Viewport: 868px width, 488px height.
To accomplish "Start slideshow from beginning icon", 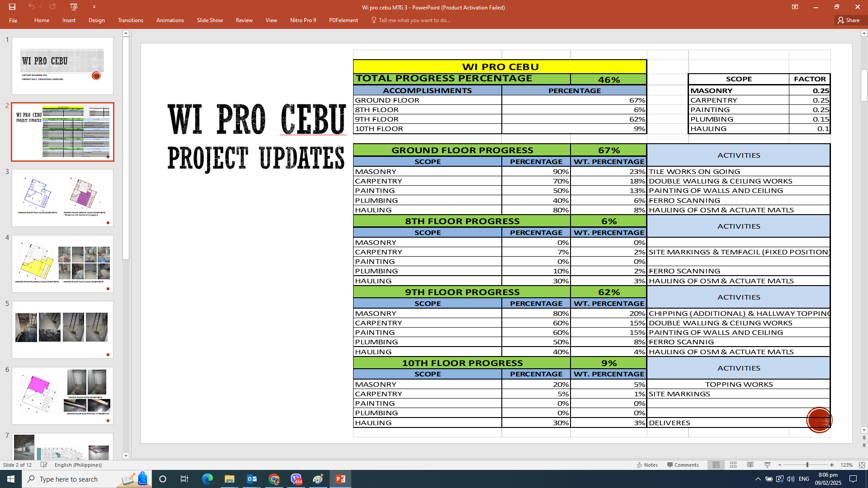I will coord(74,7).
